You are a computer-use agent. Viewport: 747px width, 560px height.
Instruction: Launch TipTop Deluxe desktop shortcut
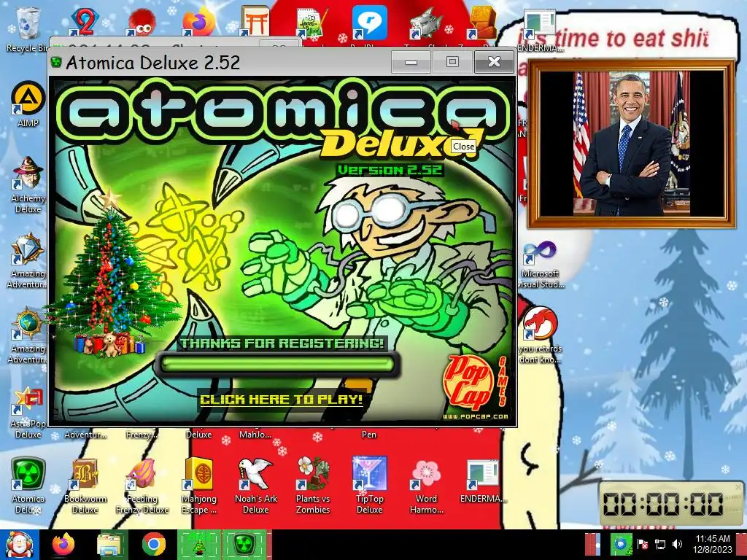(369, 485)
